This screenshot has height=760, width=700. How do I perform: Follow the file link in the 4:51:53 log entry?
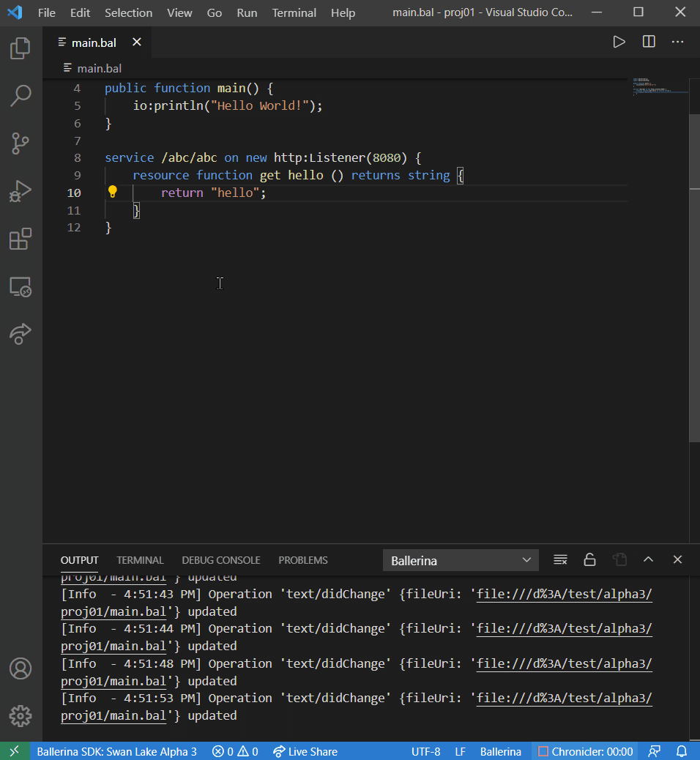565,698
